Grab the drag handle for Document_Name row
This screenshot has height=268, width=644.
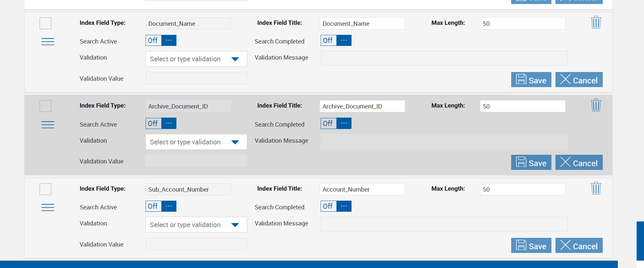[48, 42]
